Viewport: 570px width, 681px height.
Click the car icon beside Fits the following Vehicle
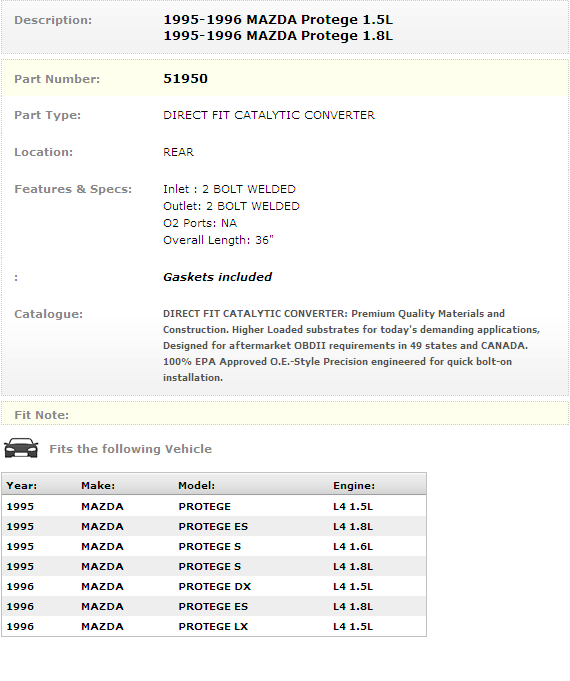point(21,448)
